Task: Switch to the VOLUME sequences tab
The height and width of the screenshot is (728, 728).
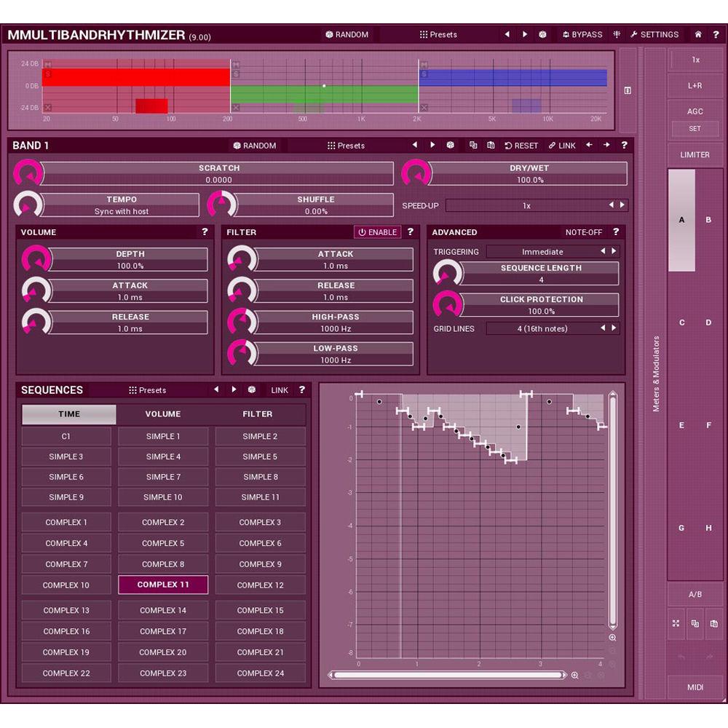Action: [162, 414]
